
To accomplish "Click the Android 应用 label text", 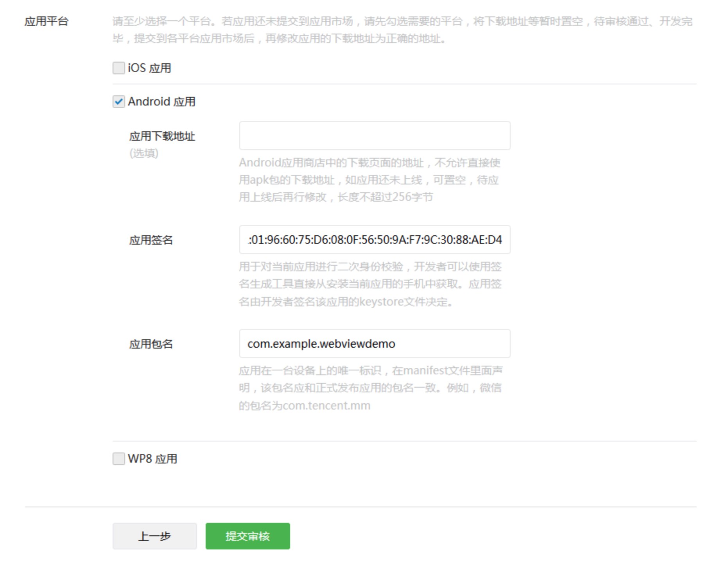I will point(162,102).
